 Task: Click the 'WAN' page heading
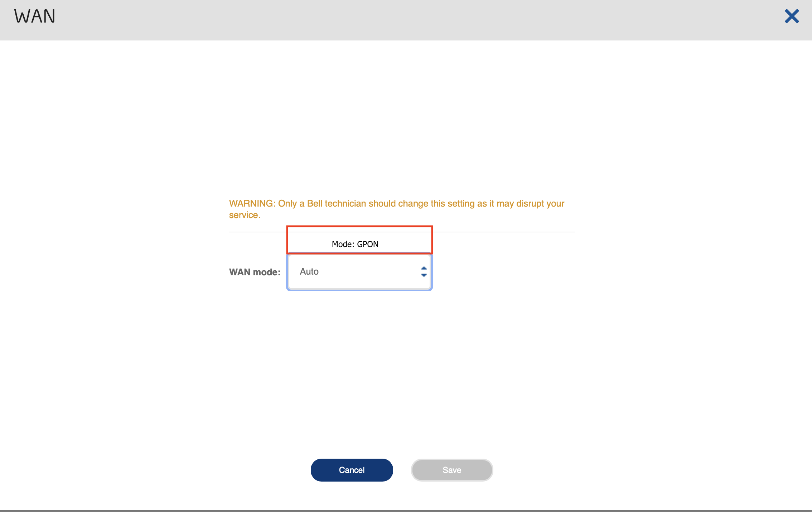pyautogui.click(x=35, y=16)
